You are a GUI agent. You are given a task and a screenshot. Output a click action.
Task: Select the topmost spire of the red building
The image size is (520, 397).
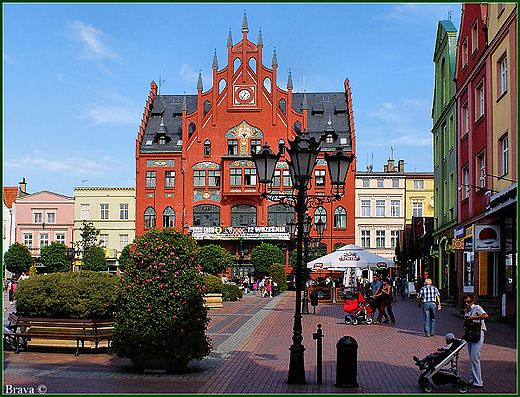click(245, 22)
